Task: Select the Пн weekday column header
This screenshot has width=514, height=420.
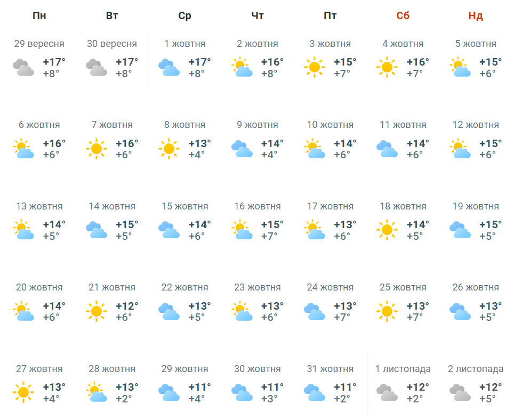Action: tap(39, 16)
